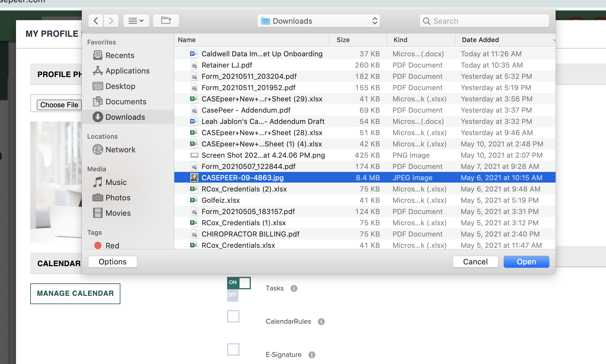Click PDF icon of Retainer LJ.pdf
Viewport: 606px width, 364px height.
[194, 65]
